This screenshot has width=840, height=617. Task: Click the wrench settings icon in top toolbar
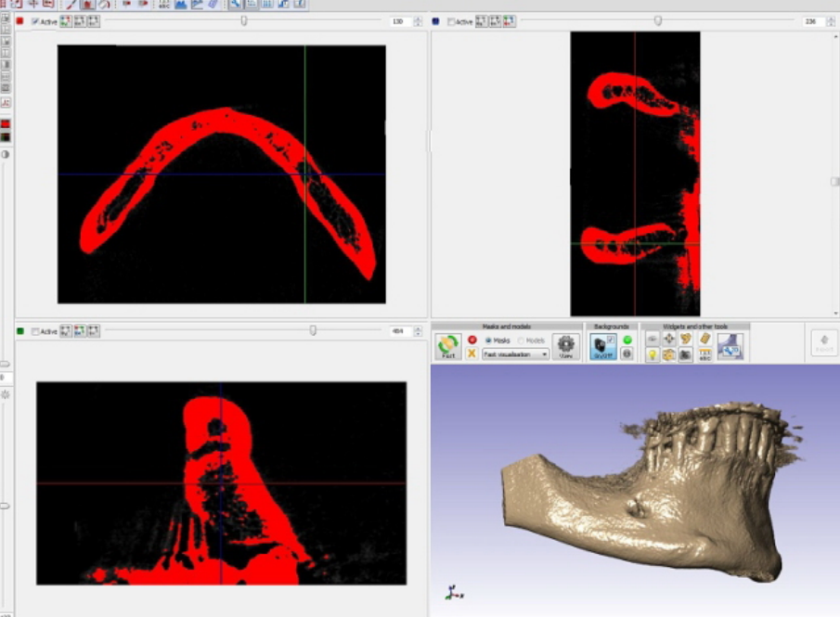tap(236, 5)
